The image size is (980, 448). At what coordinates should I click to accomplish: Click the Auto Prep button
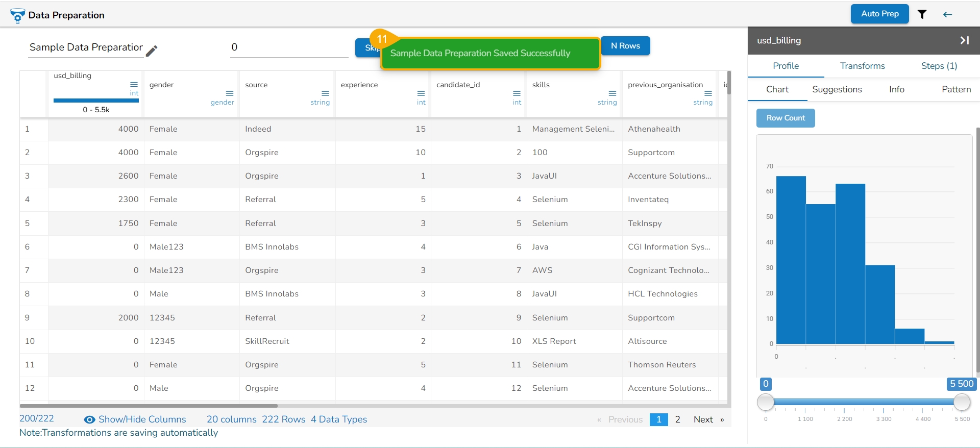[x=879, y=14]
